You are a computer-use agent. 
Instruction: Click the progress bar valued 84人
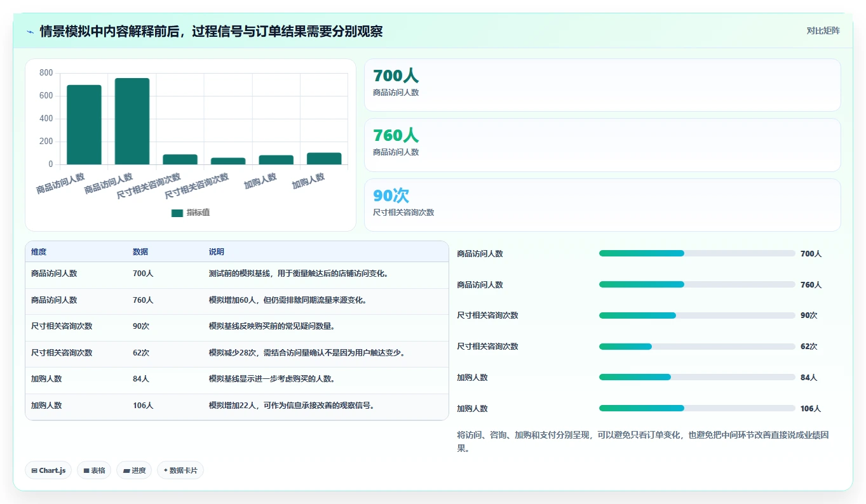697,377
